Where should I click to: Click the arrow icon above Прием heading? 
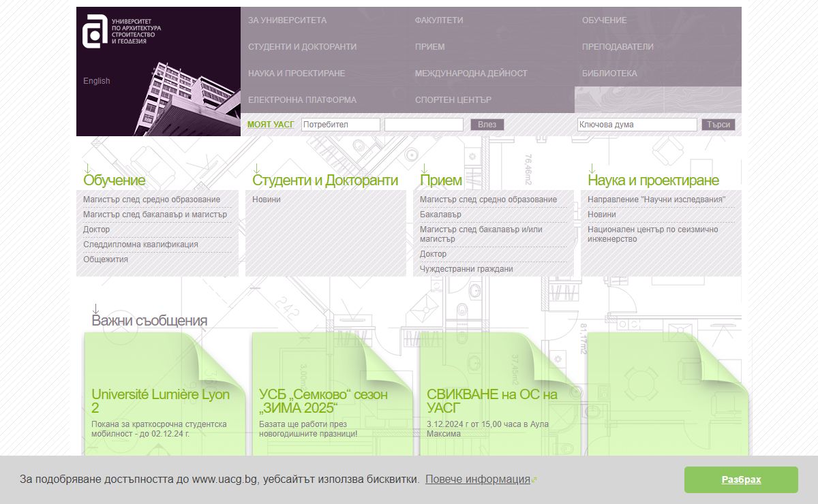pos(424,168)
